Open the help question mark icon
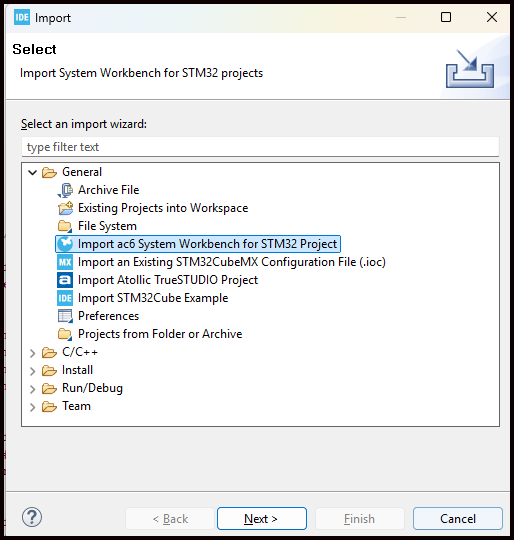514x540 pixels. coord(32,517)
